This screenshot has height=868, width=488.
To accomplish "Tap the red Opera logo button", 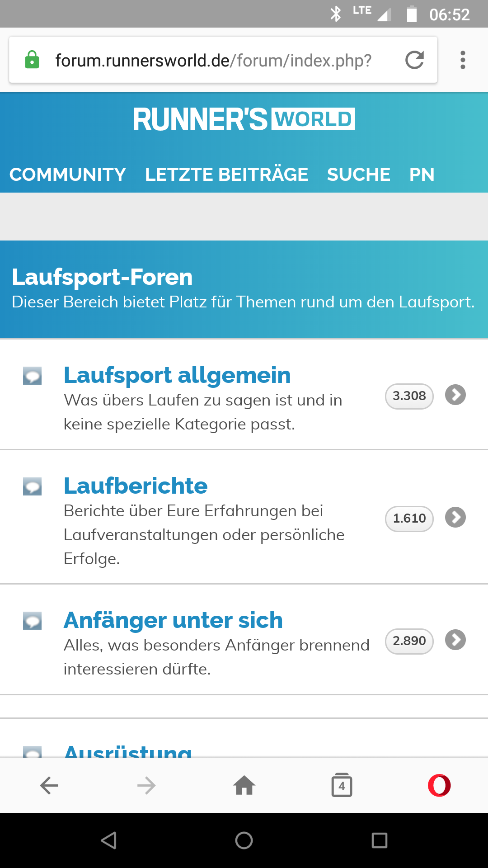I will pos(439,786).
